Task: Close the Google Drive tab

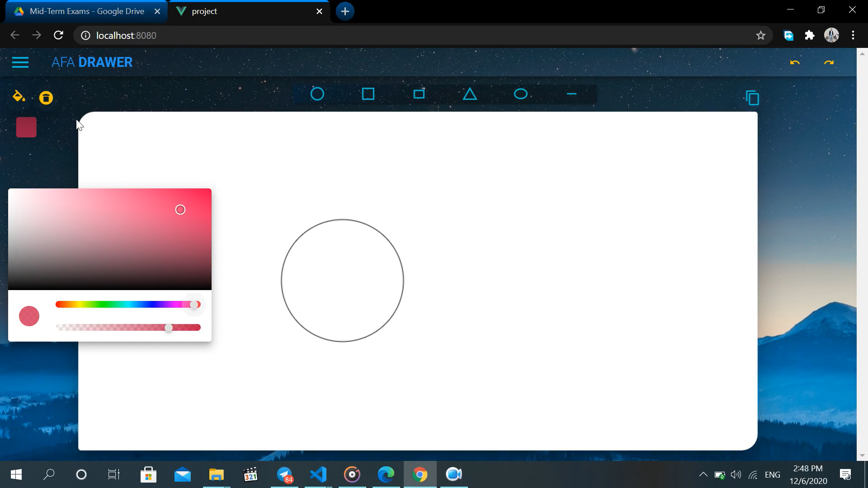Action: coord(157,11)
